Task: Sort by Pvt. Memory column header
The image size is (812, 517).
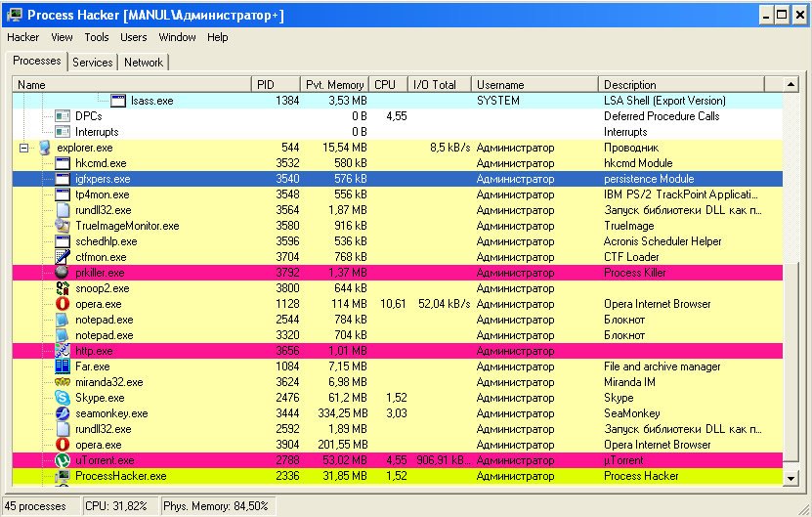Action: click(334, 84)
